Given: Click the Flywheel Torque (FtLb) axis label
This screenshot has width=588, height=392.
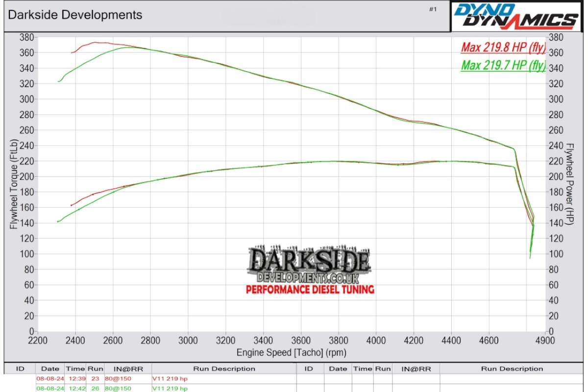Looking at the screenshot, I should coord(14,184).
